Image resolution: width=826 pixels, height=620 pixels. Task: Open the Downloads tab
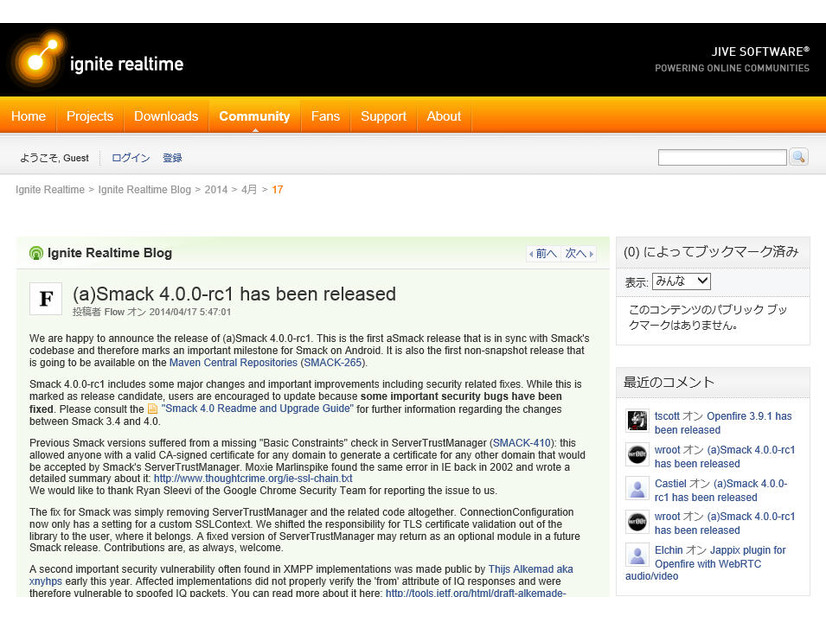[x=166, y=115]
